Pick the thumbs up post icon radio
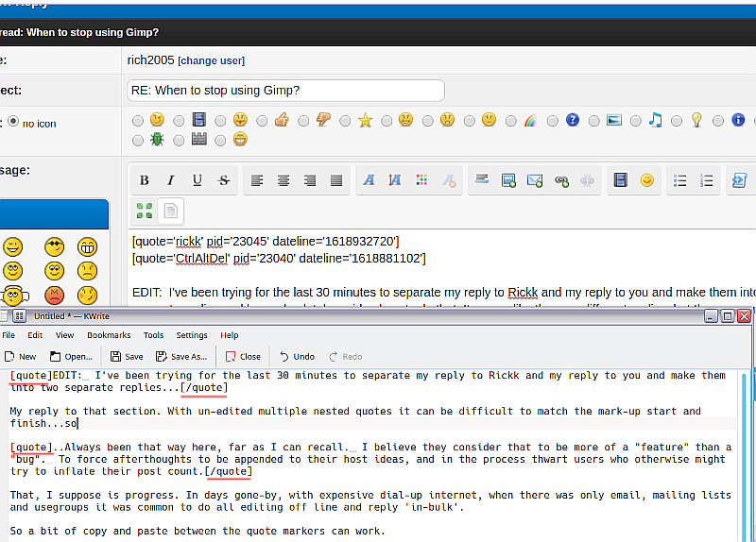The image size is (756, 542). 262,121
